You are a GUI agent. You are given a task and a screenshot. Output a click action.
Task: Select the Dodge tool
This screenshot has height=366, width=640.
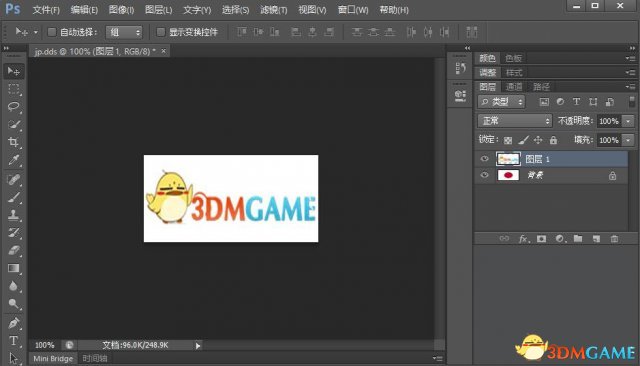[14, 304]
